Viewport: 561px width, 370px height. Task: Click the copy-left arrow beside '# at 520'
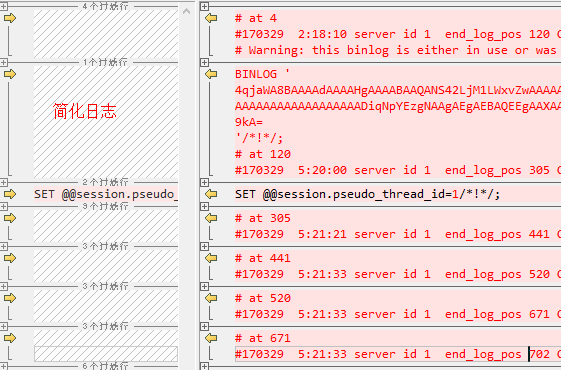(x=211, y=298)
